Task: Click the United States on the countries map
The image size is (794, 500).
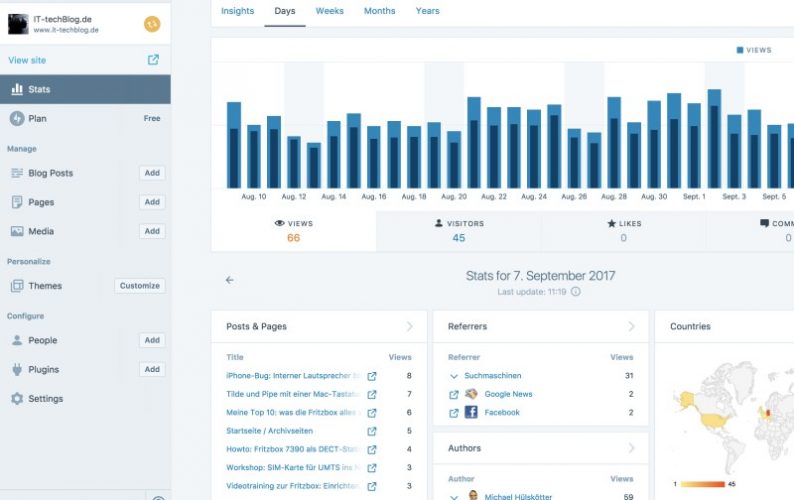Action: click(714, 421)
